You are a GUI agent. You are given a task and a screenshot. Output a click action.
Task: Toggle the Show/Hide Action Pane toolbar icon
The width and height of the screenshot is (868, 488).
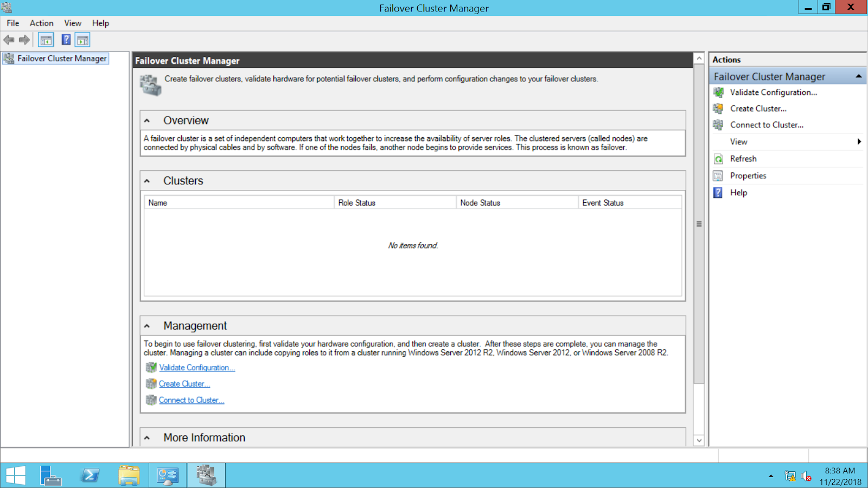pos(82,40)
